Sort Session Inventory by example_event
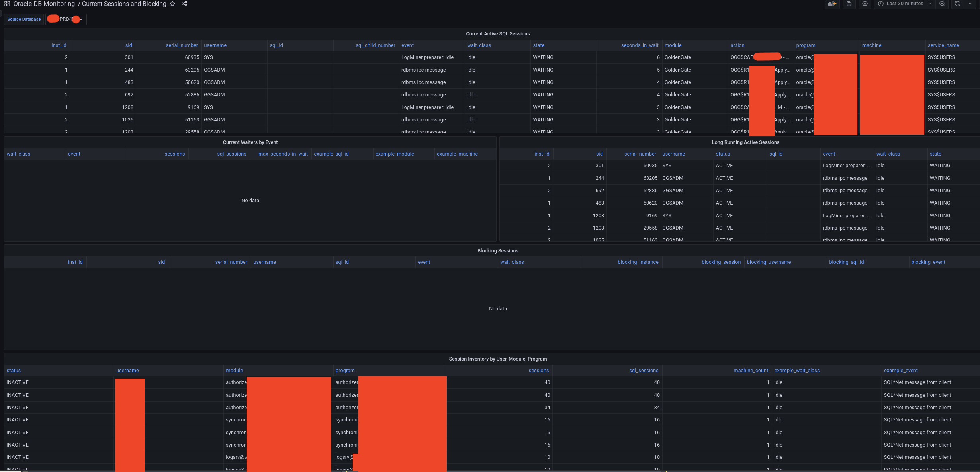The height and width of the screenshot is (472, 980). [x=901, y=371]
